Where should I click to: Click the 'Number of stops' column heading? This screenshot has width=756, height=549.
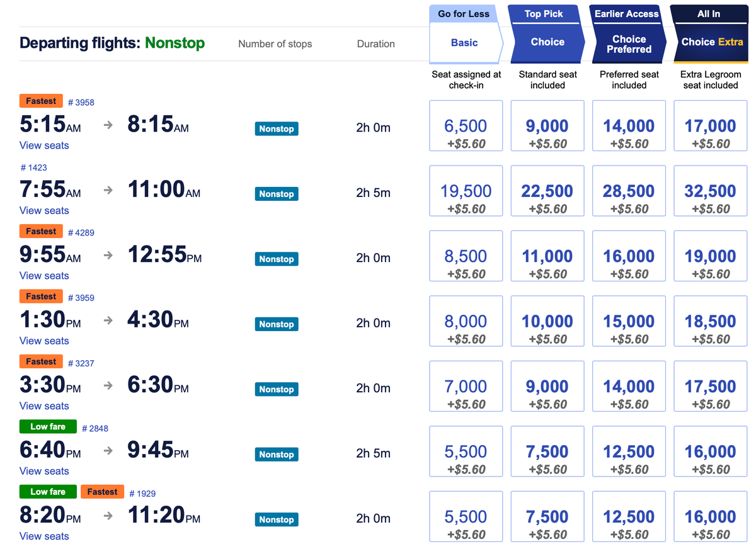pyautogui.click(x=275, y=44)
